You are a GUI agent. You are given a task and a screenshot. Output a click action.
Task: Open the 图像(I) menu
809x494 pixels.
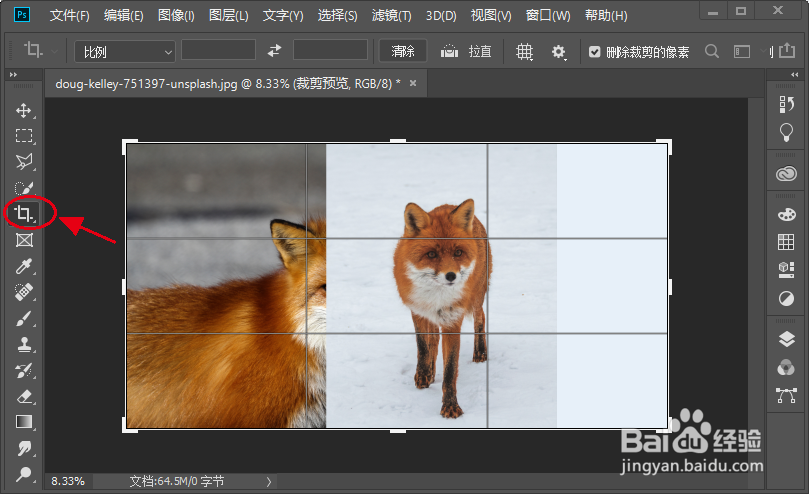click(176, 15)
